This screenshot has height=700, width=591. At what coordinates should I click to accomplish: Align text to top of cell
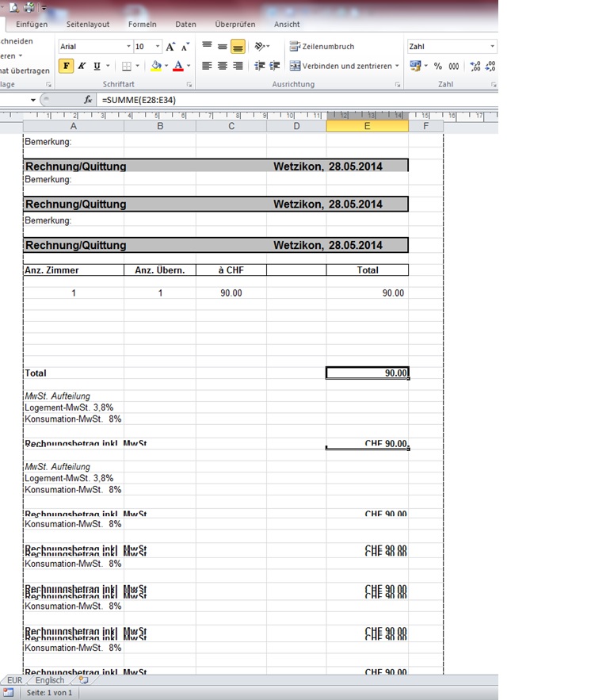pos(207,45)
